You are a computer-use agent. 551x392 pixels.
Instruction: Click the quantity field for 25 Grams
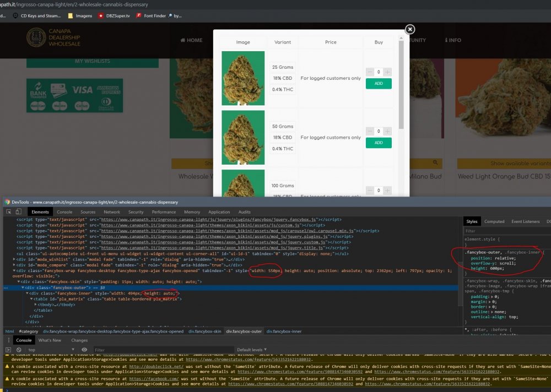point(379,72)
